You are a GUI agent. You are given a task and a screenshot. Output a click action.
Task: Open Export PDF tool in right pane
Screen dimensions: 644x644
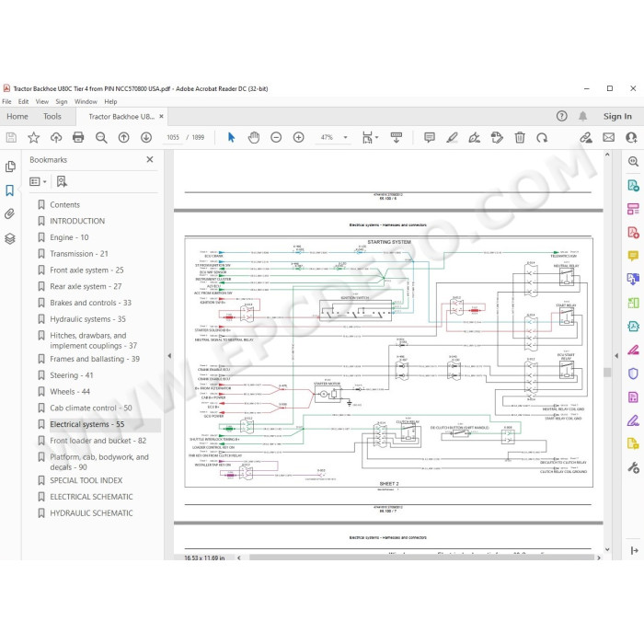click(x=633, y=185)
